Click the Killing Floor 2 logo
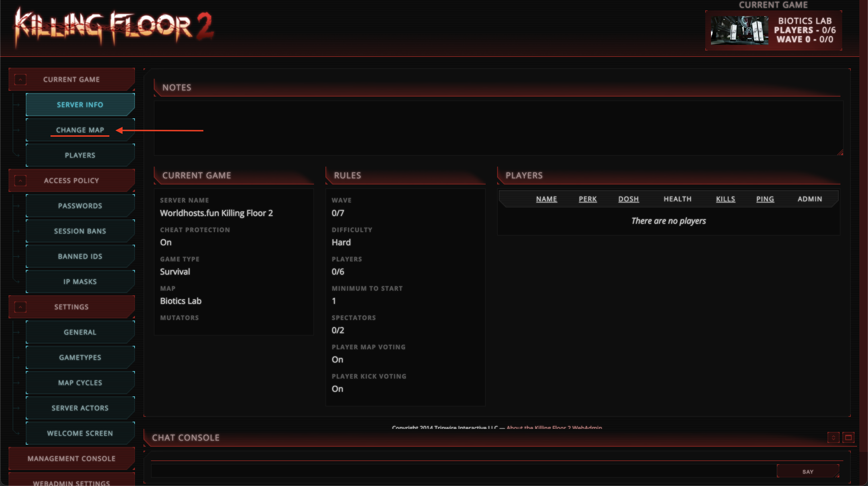This screenshot has height=486, width=868. click(114, 28)
